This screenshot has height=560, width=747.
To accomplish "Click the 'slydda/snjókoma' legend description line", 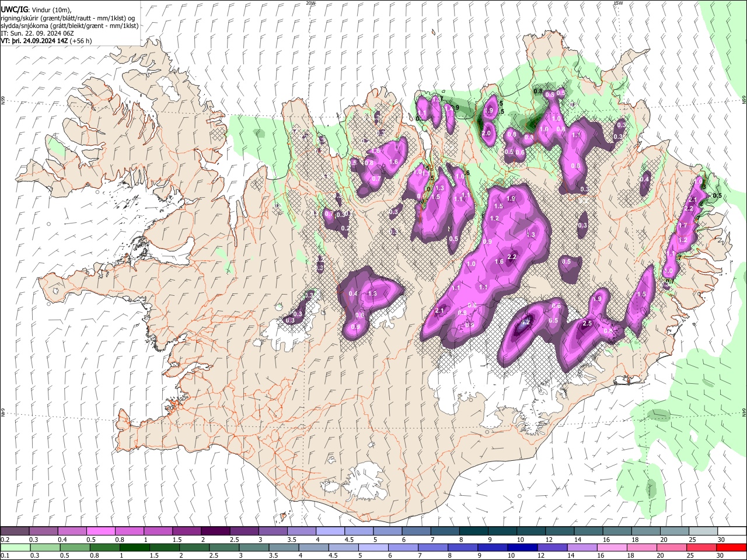I will coord(69,26).
